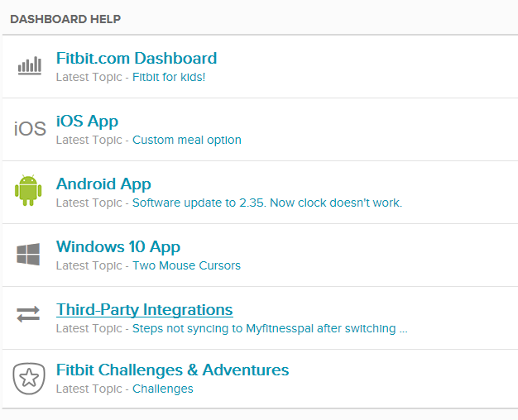View 'Steps not syncing to Myfitnesspal' topic
The width and height of the screenshot is (518, 420).
click(270, 329)
